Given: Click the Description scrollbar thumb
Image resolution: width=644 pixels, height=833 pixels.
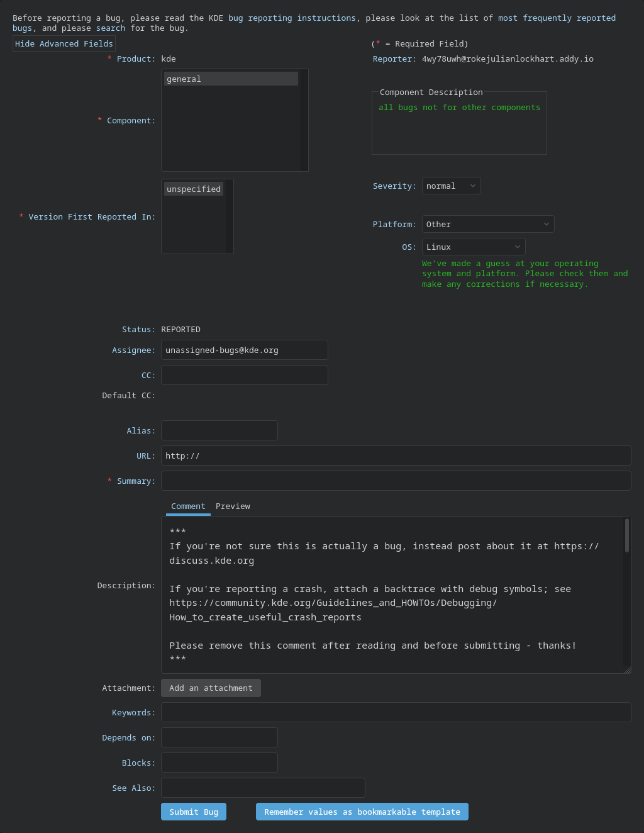Looking at the screenshot, I should (627, 535).
